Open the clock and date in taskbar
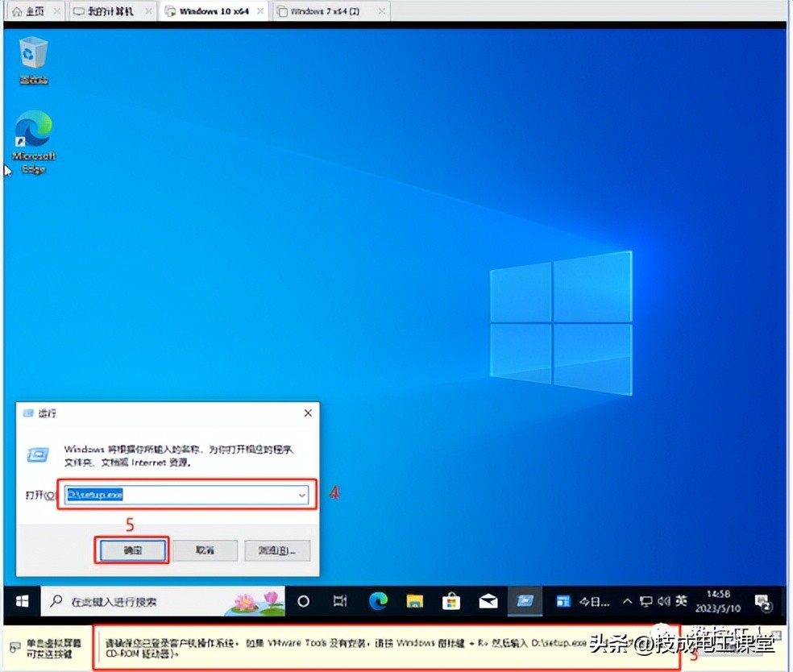Screen dimensions: 793x672 (x=716, y=601)
